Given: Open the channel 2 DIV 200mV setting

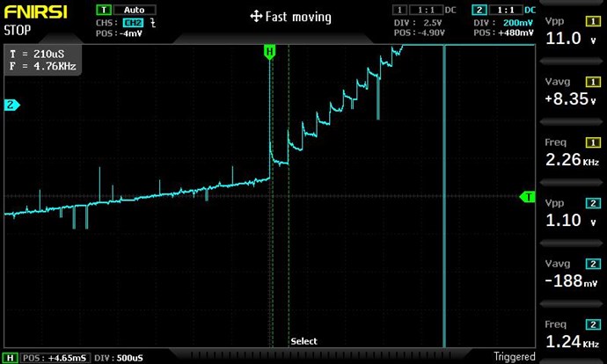Looking at the screenshot, I should [x=503, y=22].
